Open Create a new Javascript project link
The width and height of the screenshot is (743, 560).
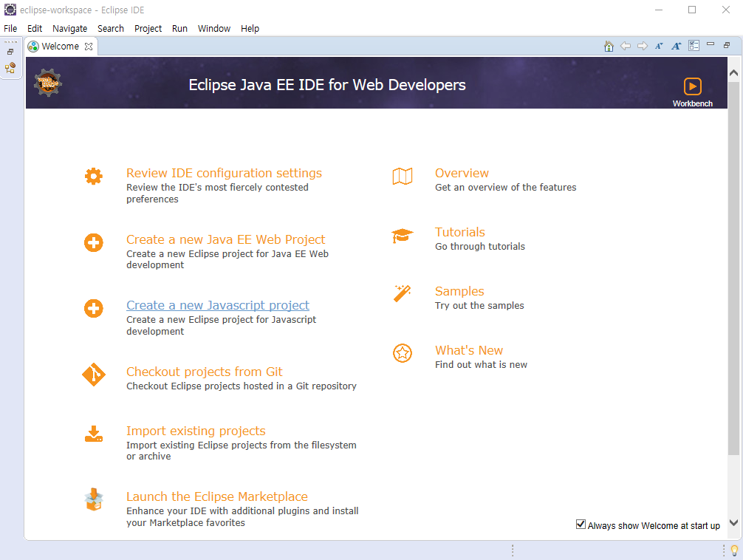click(217, 305)
